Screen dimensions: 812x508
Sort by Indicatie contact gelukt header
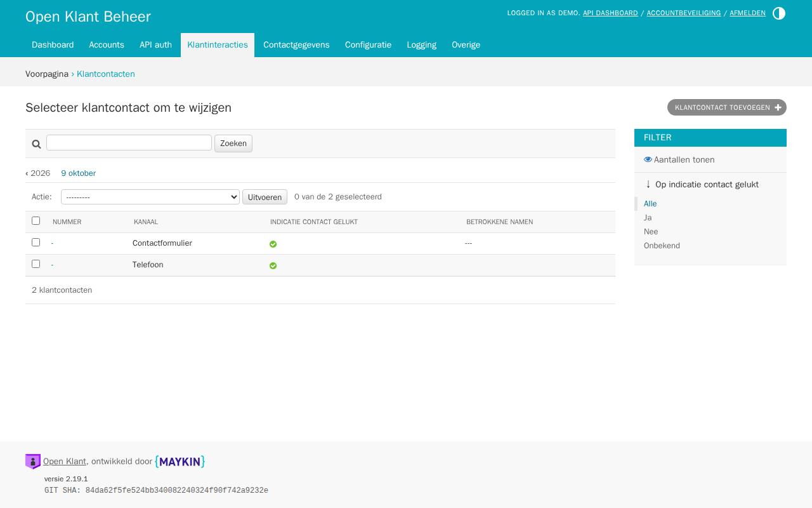point(314,222)
